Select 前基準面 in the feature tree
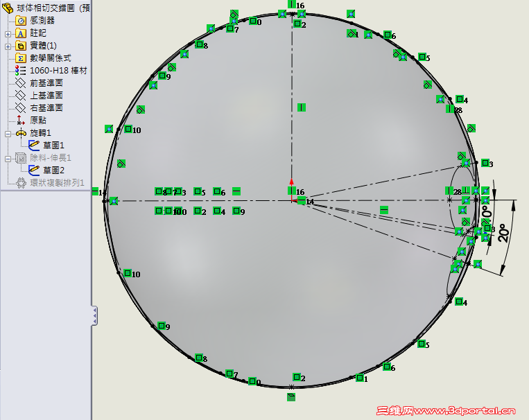This screenshot has height=420, width=529. pyautogui.click(x=46, y=83)
